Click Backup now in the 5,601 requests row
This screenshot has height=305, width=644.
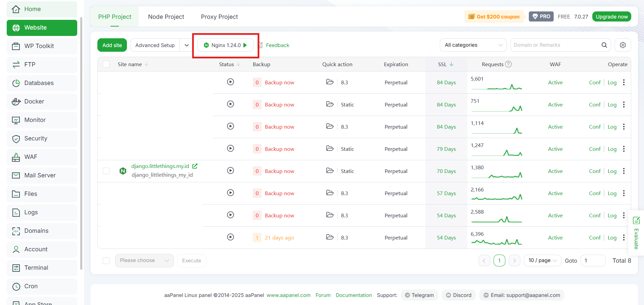[x=279, y=83]
